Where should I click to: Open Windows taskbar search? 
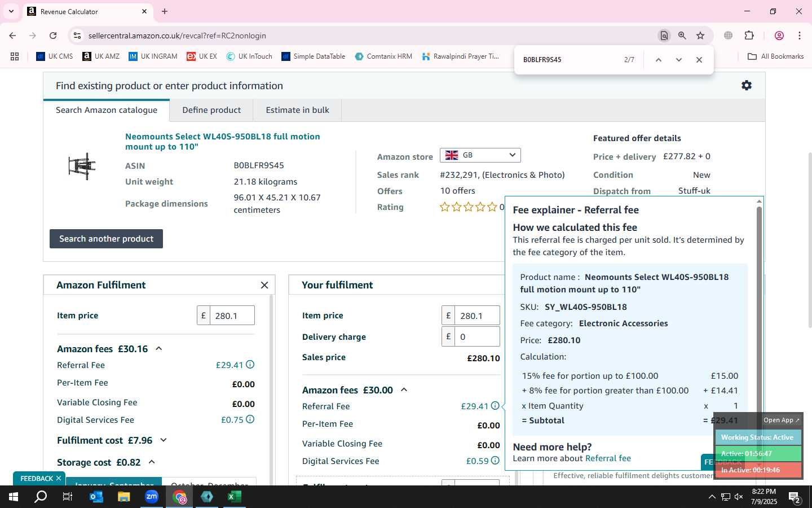41,497
